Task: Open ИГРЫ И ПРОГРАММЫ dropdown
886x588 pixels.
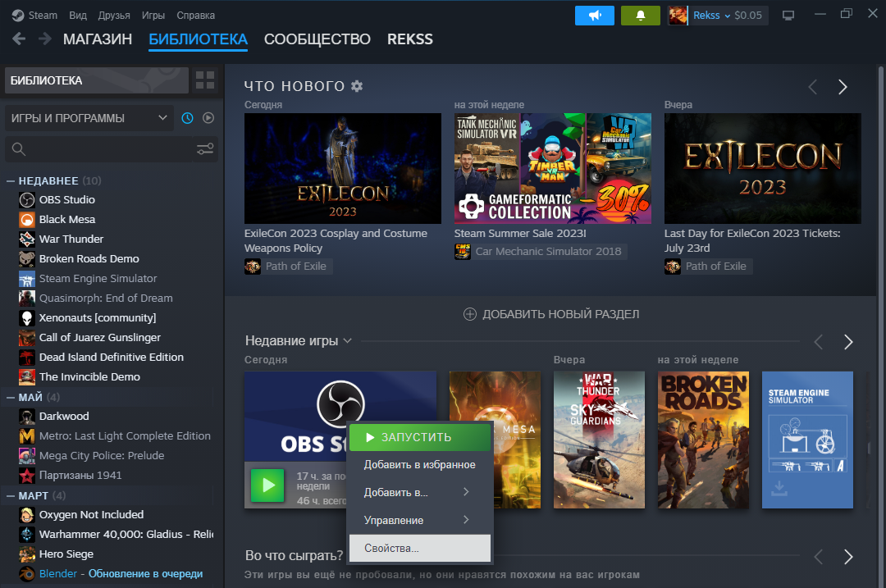Action: coord(89,118)
